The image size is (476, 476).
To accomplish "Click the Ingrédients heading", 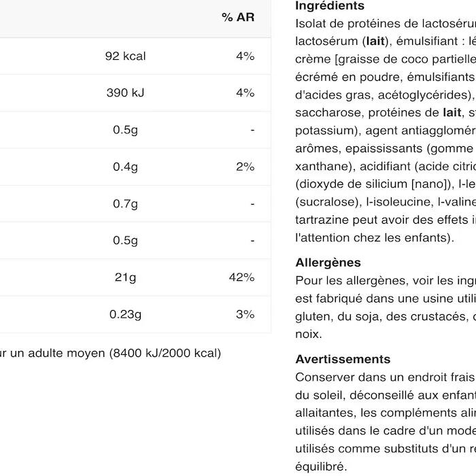I will 330,5.
